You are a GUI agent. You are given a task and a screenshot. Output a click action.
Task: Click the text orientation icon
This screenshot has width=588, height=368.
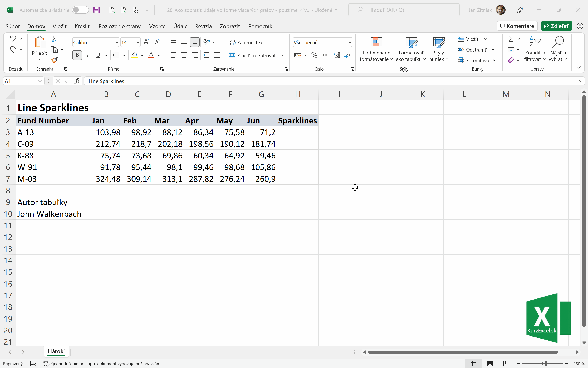click(207, 42)
